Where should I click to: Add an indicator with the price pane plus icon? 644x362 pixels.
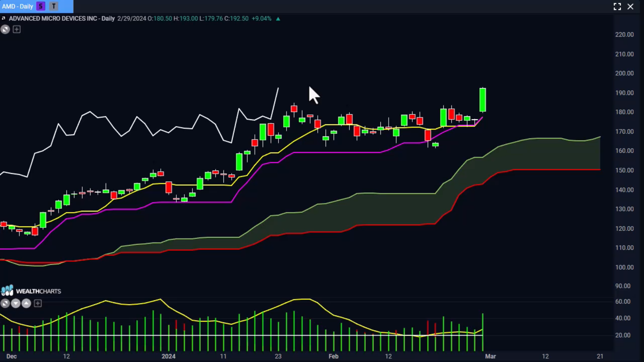click(x=16, y=29)
